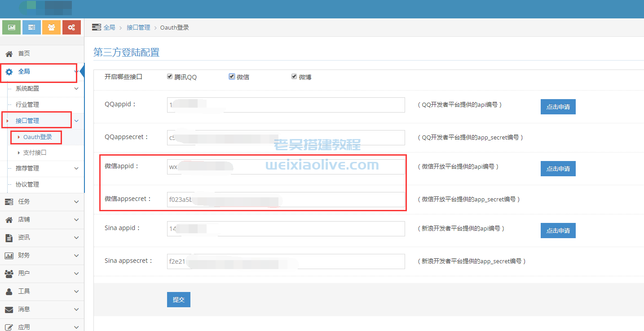Expand the 推荐管理 submenu chevron
This screenshot has height=331, width=644.
click(x=76, y=168)
